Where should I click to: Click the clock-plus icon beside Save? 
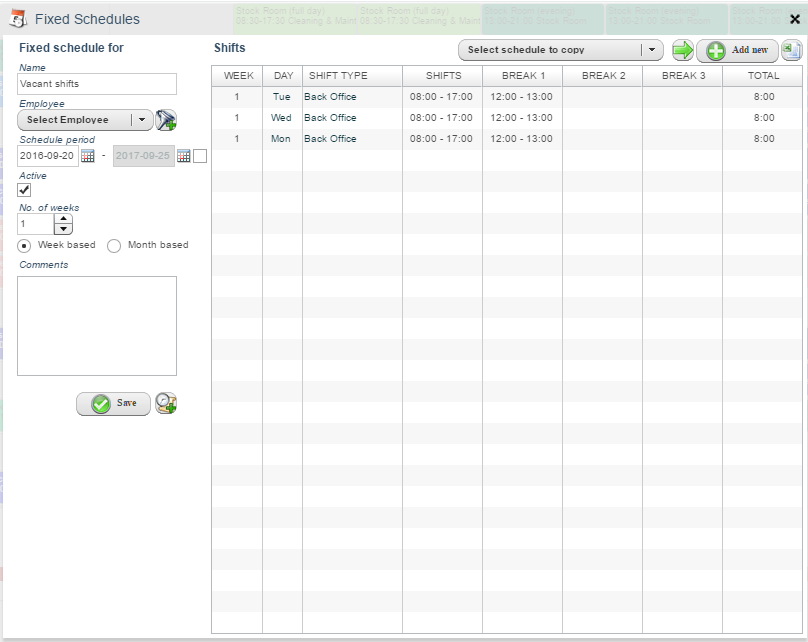point(166,403)
